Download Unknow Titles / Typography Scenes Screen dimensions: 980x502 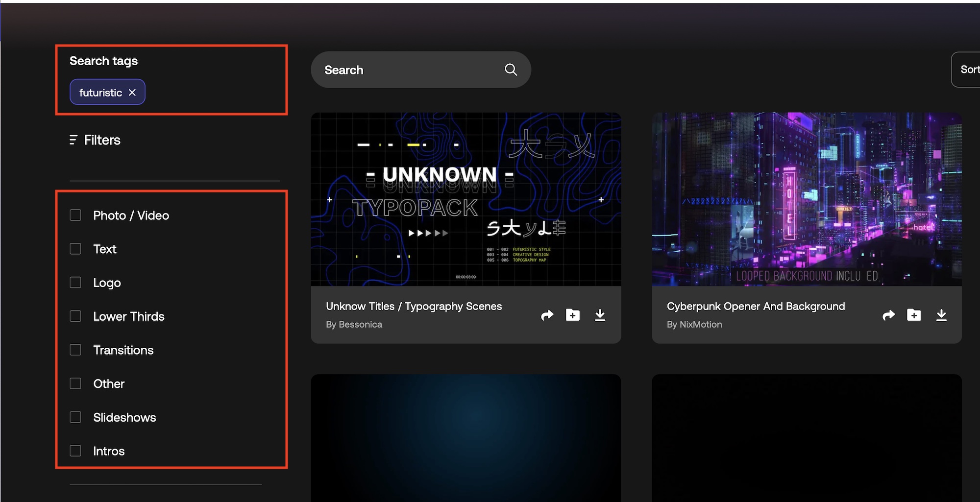tap(600, 315)
